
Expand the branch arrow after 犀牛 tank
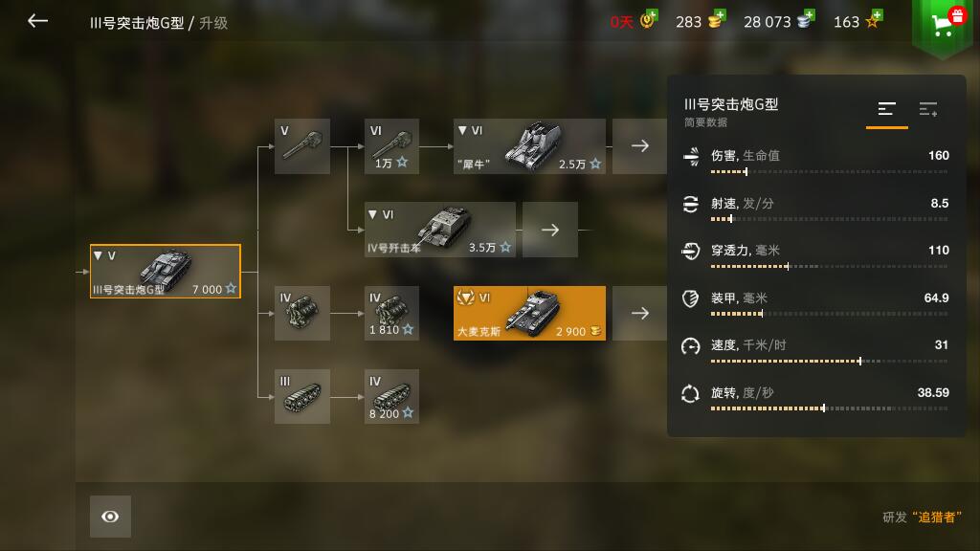[x=639, y=146]
